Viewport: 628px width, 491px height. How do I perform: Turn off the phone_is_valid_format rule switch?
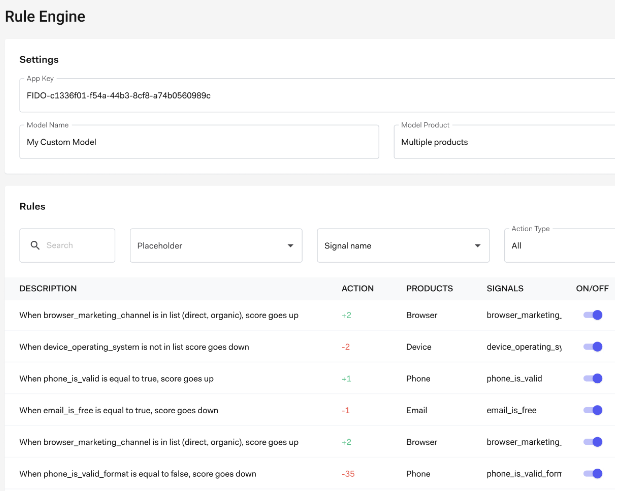[593, 474]
